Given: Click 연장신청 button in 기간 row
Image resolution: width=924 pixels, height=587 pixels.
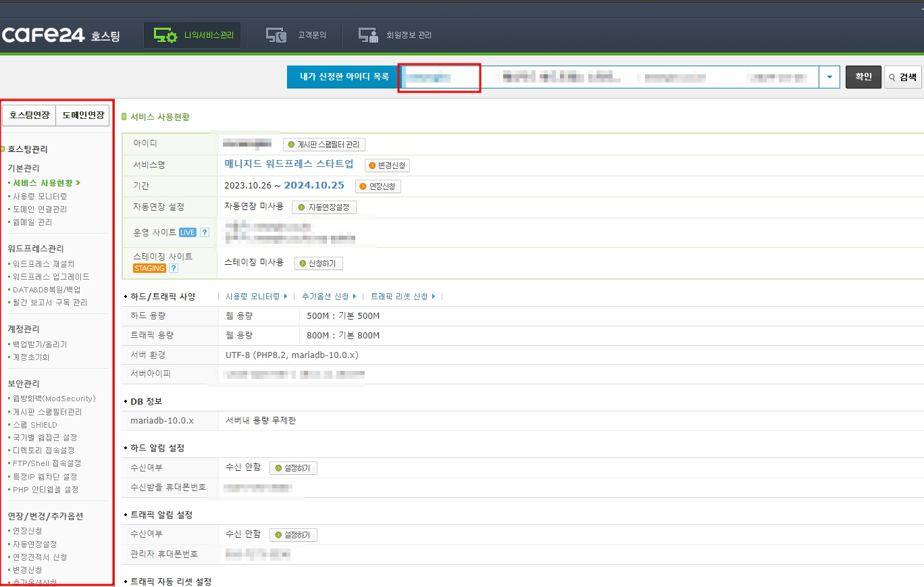Looking at the screenshot, I should tap(378, 186).
